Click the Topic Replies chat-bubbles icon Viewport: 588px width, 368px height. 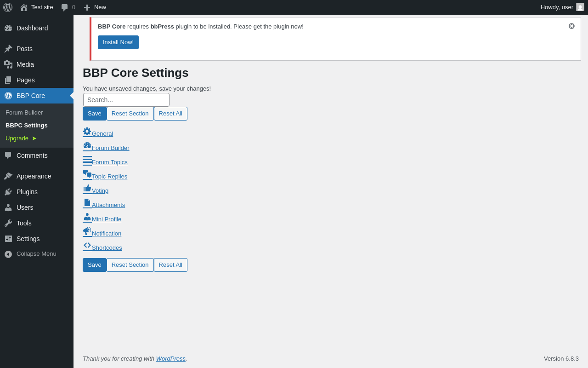[87, 174]
